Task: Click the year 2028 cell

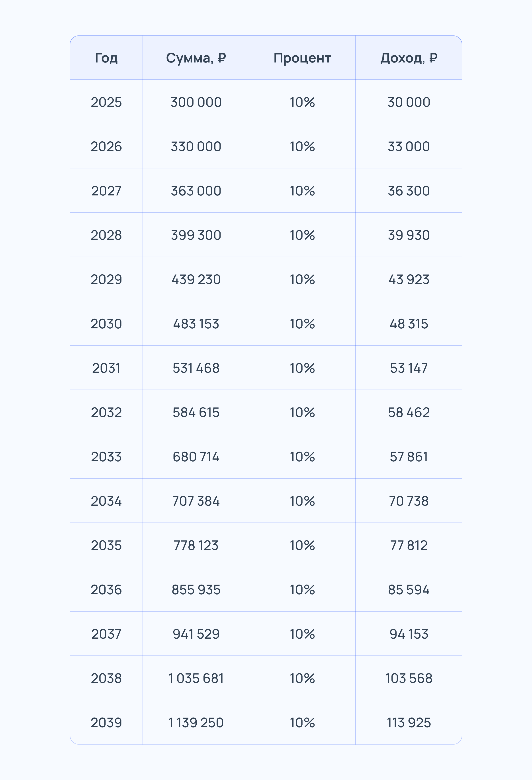Action: pos(106,235)
